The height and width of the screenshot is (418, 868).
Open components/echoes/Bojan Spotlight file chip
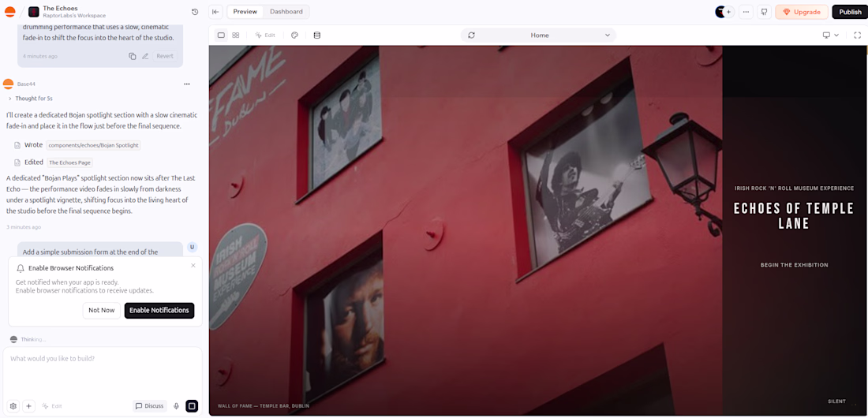(93, 145)
